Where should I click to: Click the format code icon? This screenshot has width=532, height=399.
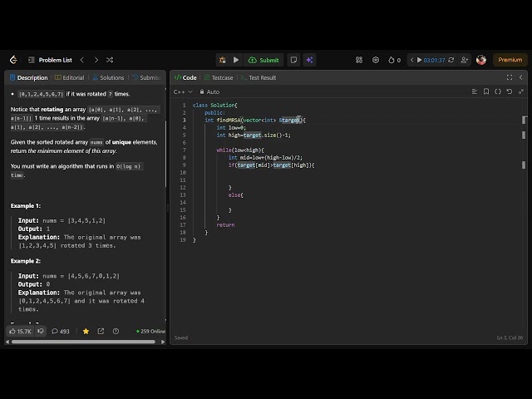[475, 91]
